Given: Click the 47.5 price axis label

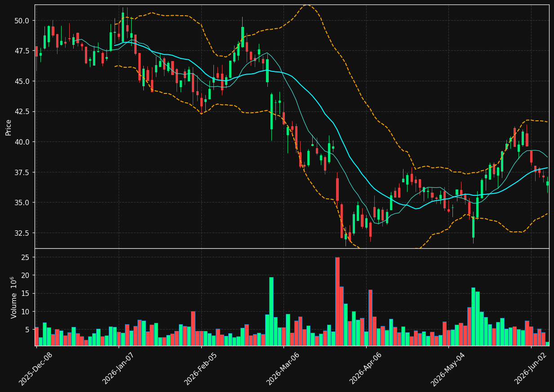Looking at the screenshot, I should coord(22,51).
